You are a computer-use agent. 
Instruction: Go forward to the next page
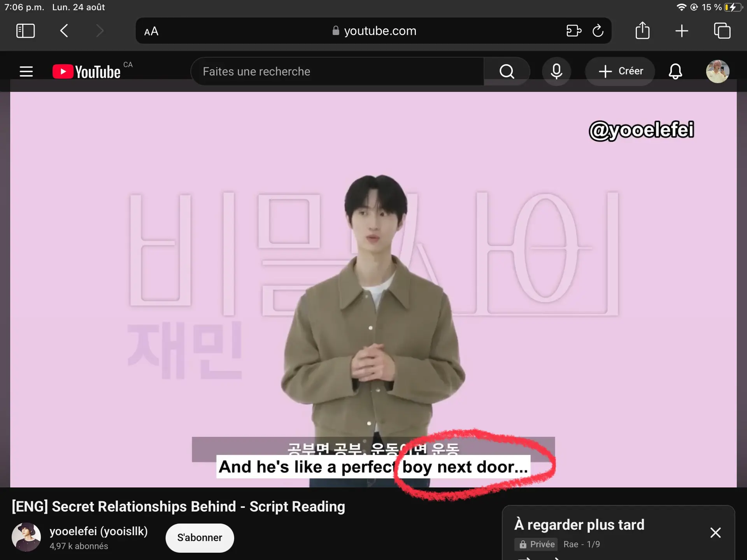pos(100,31)
